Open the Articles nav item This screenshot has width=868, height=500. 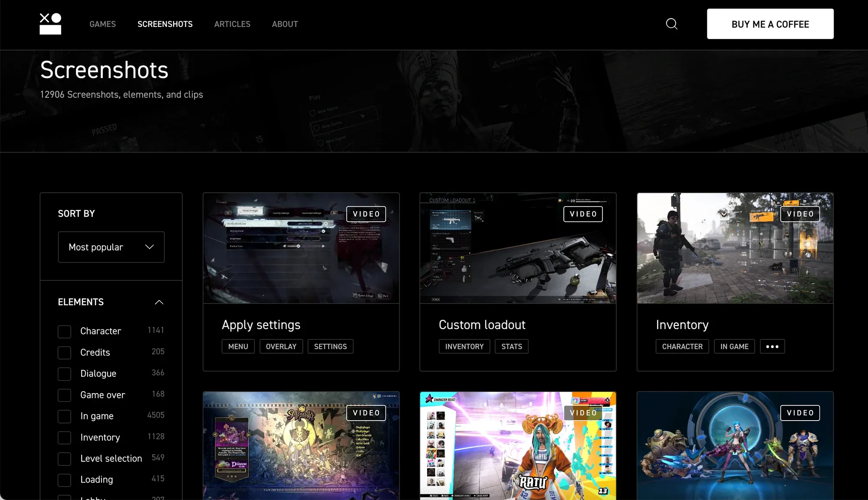(232, 24)
